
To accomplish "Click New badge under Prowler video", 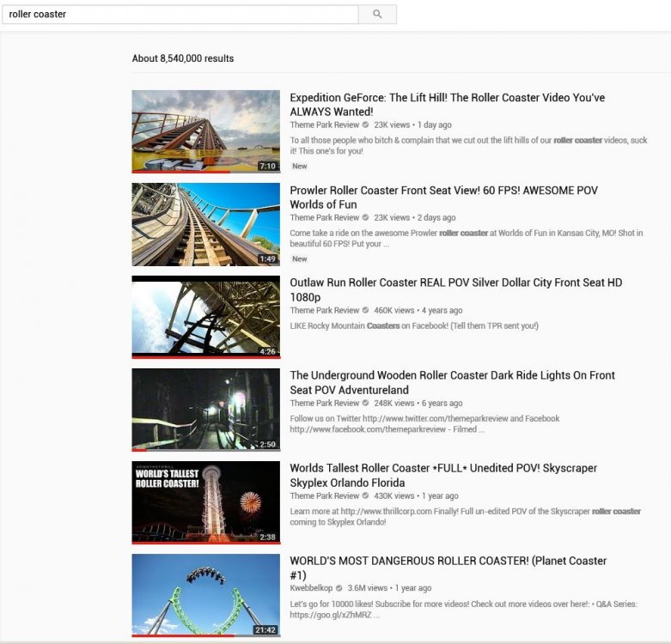I will (300, 259).
